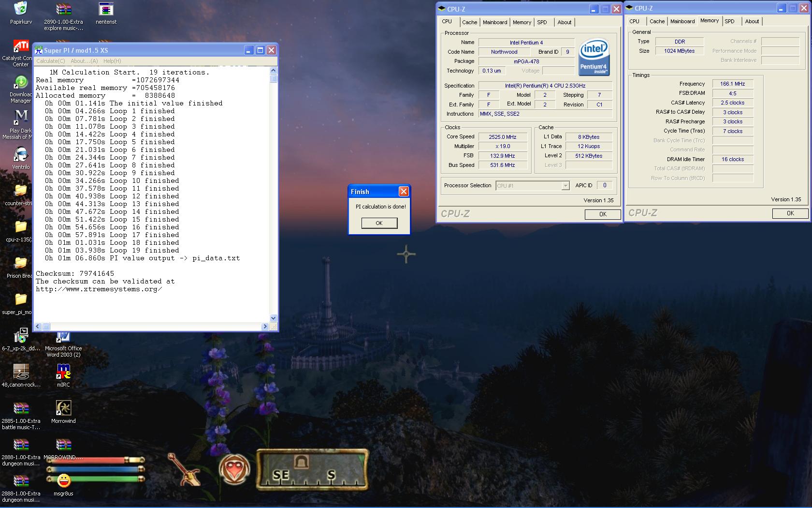
Task: Open the msgr8us messenger icon
Action: [63, 481]
